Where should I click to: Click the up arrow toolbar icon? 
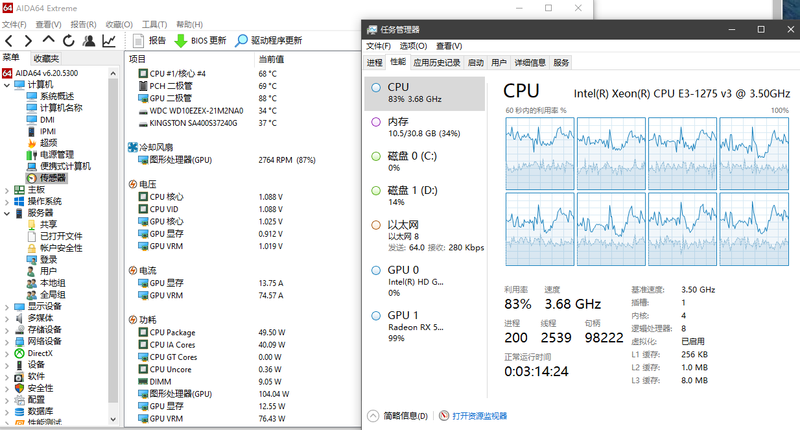[x=48, y=41]
